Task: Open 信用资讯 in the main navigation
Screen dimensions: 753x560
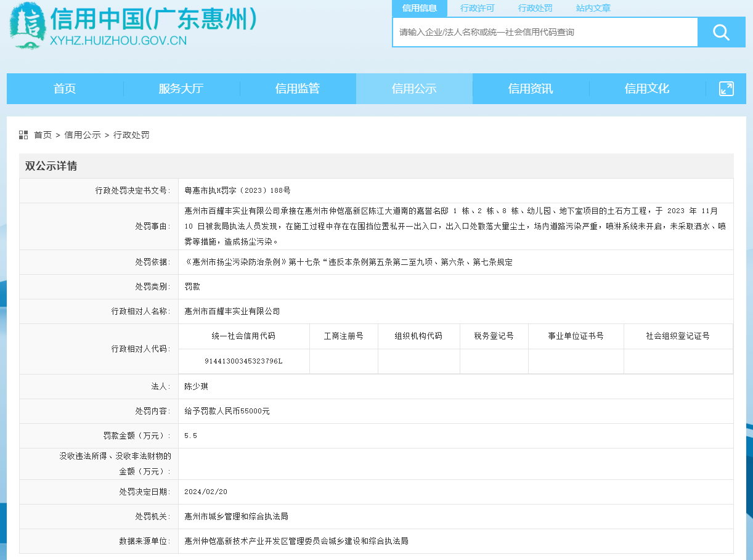Action: [531, 89]
